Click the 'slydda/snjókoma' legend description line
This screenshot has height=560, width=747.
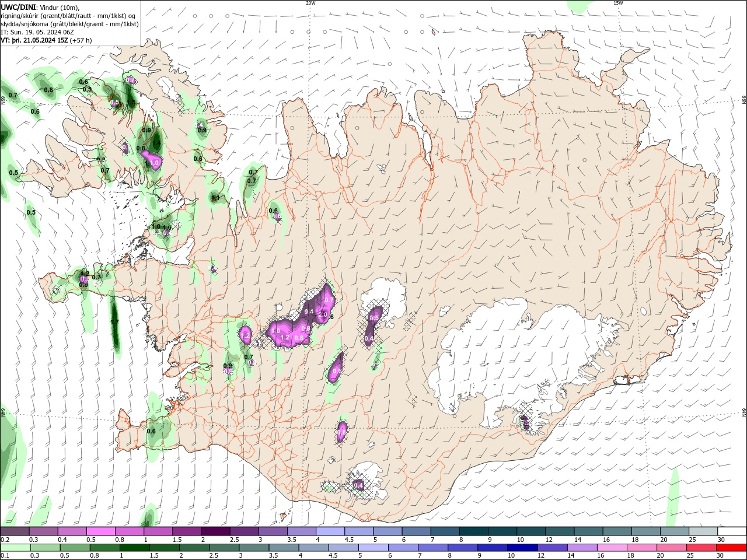click(69, 24)
